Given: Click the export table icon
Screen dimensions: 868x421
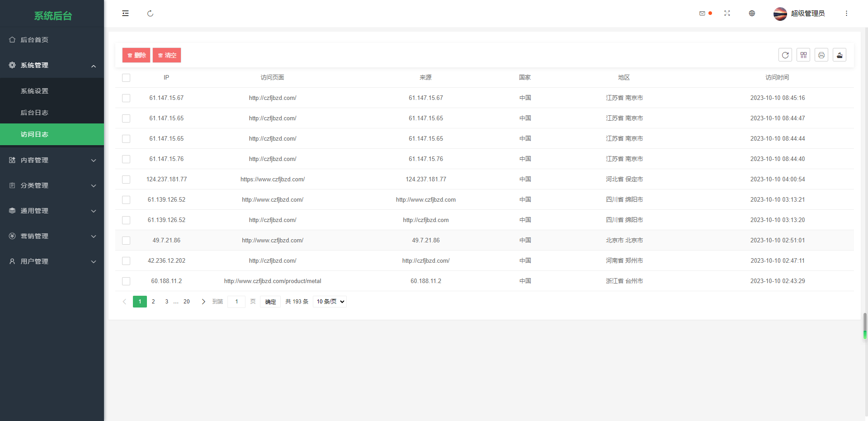Looking at the screenshot, I should pos(840,55).
